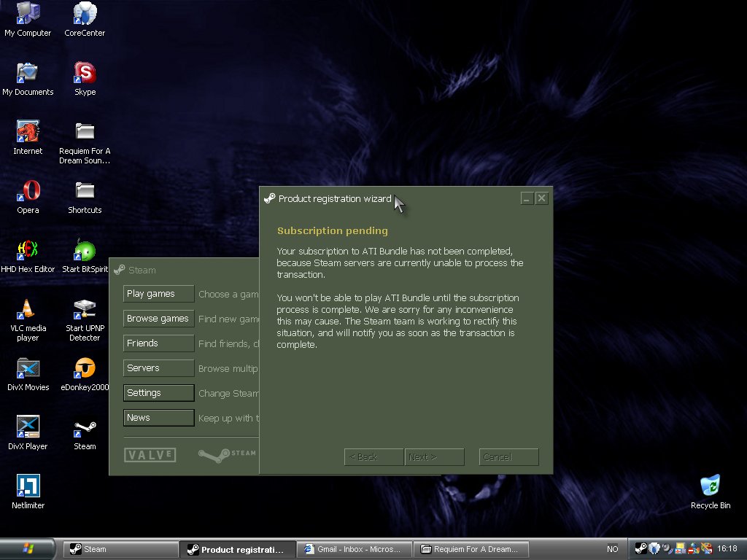Switch to Product registration taskbar button
Image resolution: width=747 pixels, height=560 pixels.
coord(237,550)
